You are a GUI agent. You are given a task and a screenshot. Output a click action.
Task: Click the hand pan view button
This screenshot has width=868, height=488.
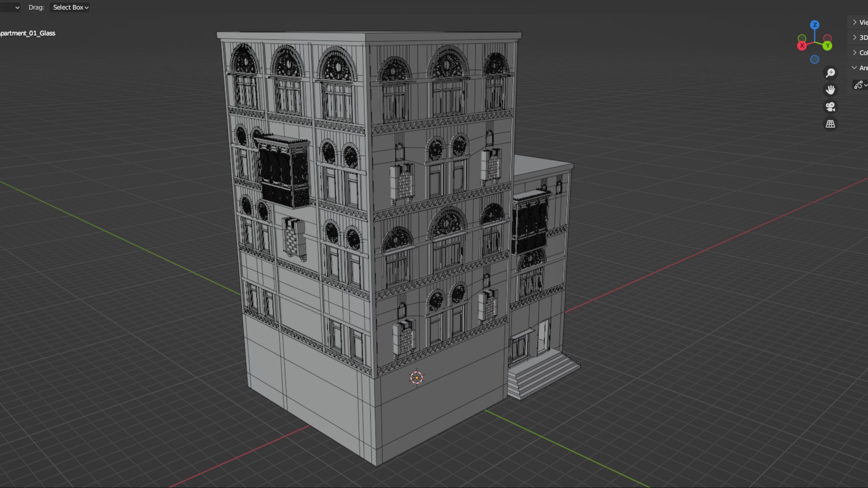[830, 90]
